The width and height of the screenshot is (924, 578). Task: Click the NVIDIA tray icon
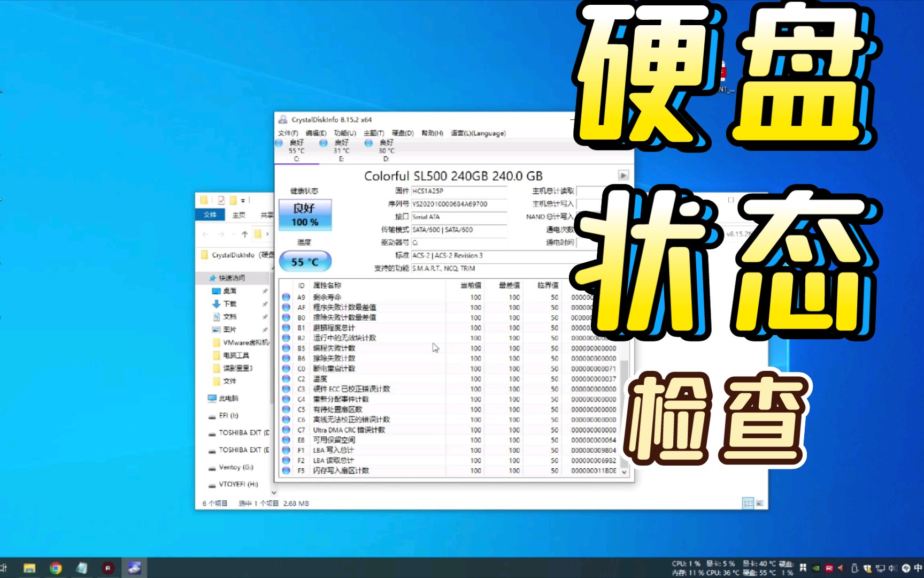click(x=816, y=568)
